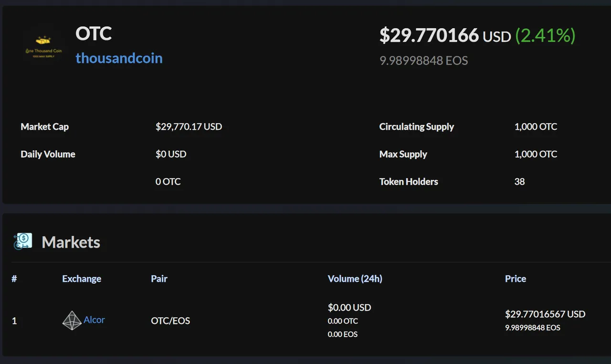Click the $29.770166 USD price

(x=445, y=35)
